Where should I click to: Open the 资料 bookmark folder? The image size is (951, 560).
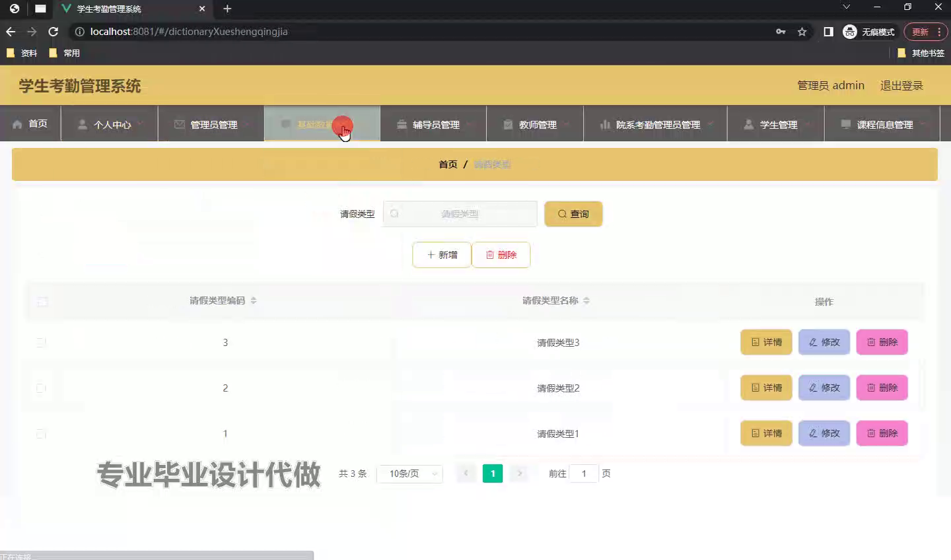pyautogui.click(x=22, y=53)
